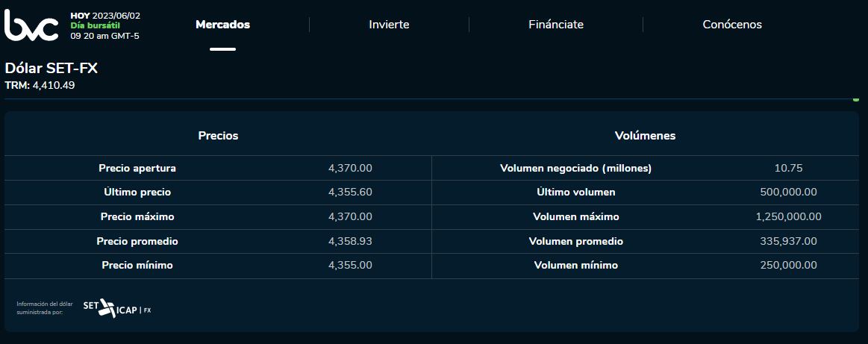Select the Dólar SET-FX heading

click(51, 69)
